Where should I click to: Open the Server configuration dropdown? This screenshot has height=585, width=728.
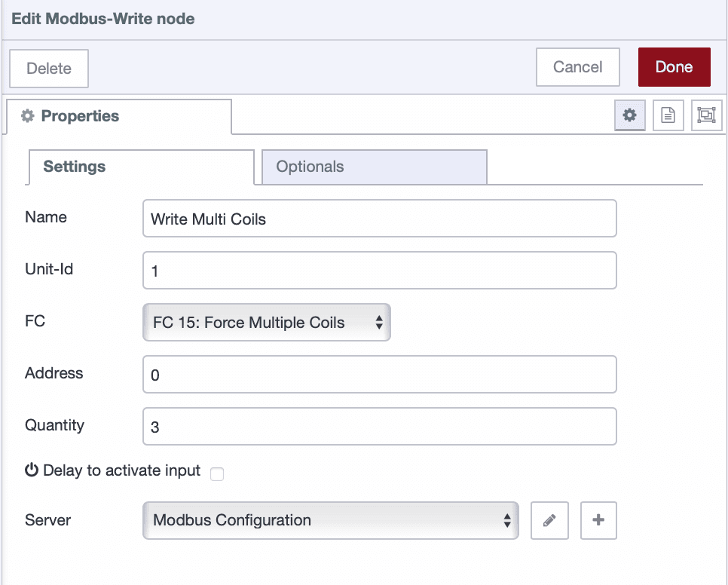pos(330,520)
